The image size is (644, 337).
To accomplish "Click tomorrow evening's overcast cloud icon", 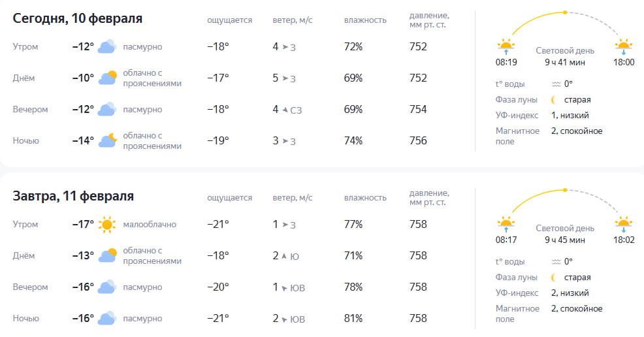I will 107,287.
